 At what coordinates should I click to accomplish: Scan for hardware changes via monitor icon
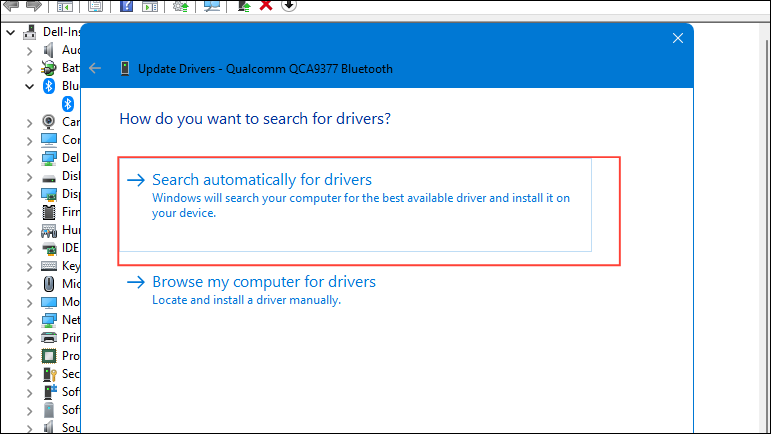pos(211,6)
